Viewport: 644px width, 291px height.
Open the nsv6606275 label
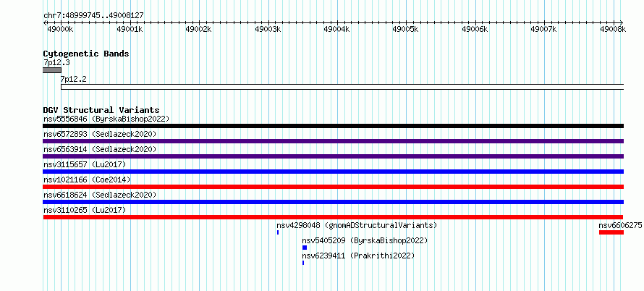coord(620,225)
